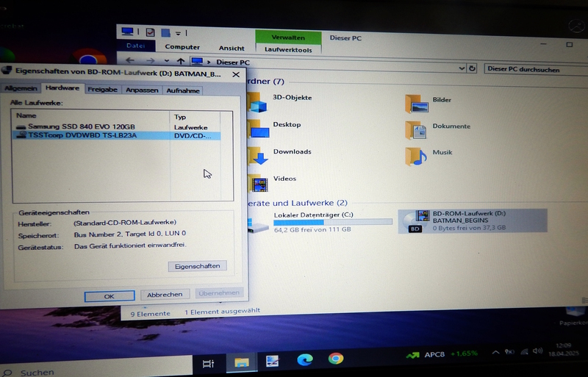This screenshot has height=377, width=588.
Task: Open Microsoft Edge from the taskbar
Action: click(x=305, y=360)
